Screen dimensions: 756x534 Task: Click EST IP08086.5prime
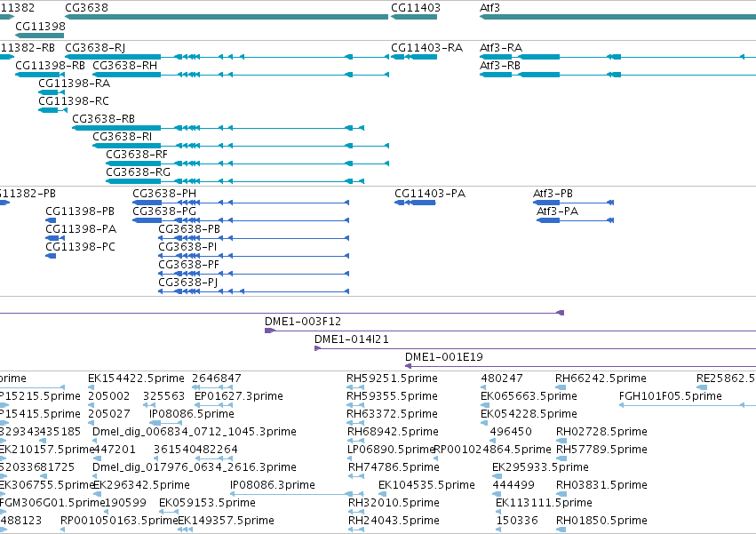click(191, 414)
